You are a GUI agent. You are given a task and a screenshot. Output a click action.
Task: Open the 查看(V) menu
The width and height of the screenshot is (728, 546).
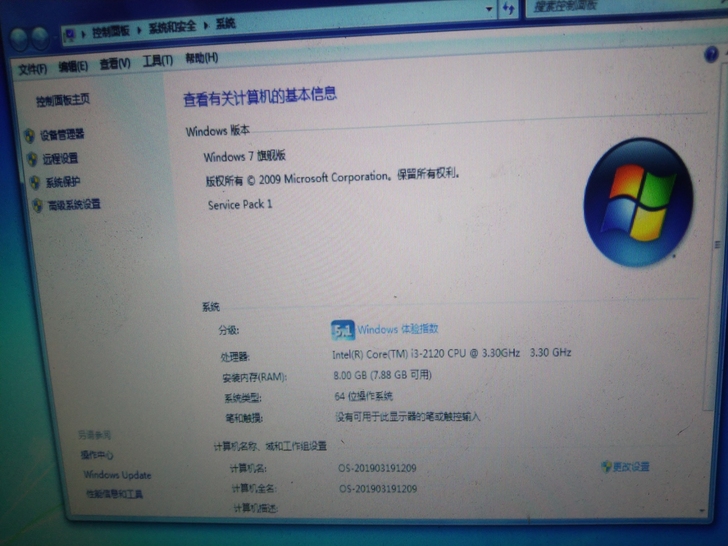[x=115, y=64]
